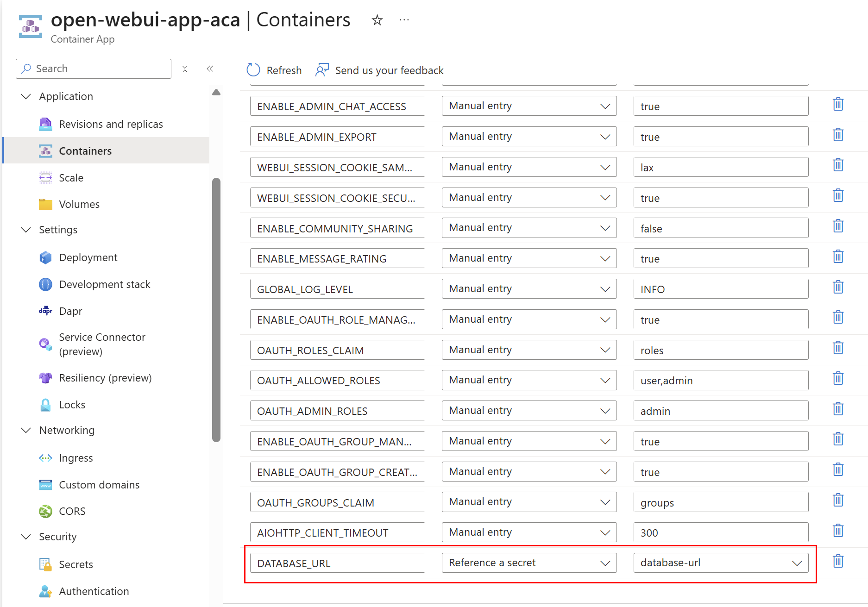Open the database-url secret selection dropdown
Screen dimensions: 868x607
720,563
